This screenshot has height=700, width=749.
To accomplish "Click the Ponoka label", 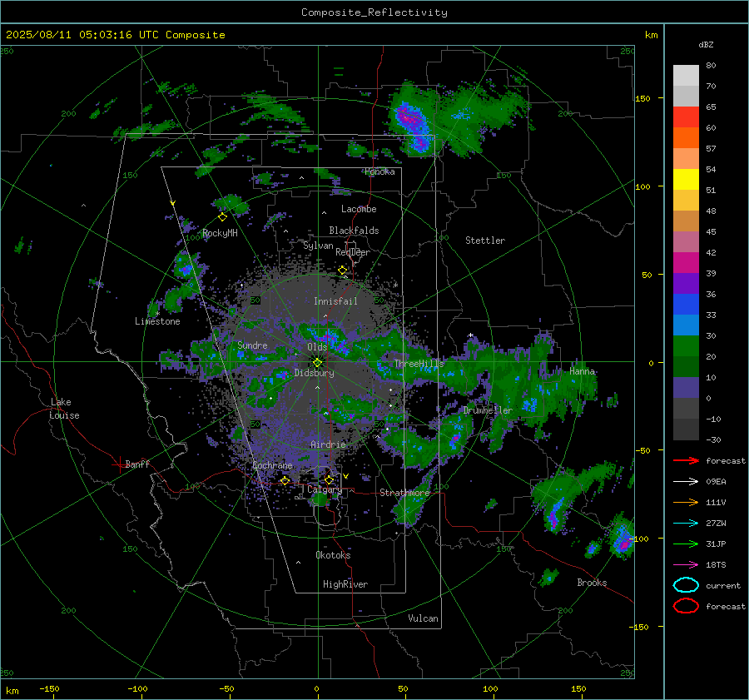I will coord(379,172).
